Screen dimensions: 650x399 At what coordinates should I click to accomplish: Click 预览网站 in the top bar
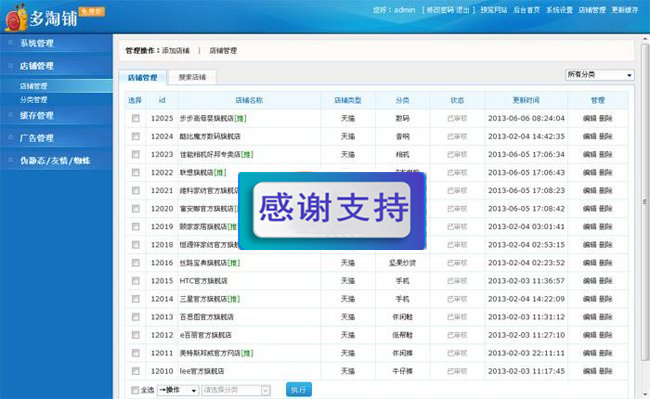click(494, 10)
